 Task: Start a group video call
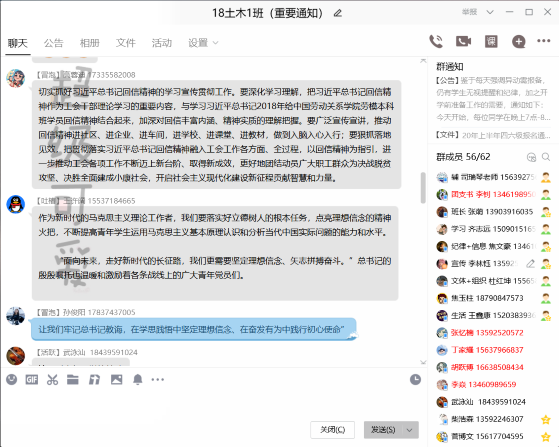coord(463,41)
